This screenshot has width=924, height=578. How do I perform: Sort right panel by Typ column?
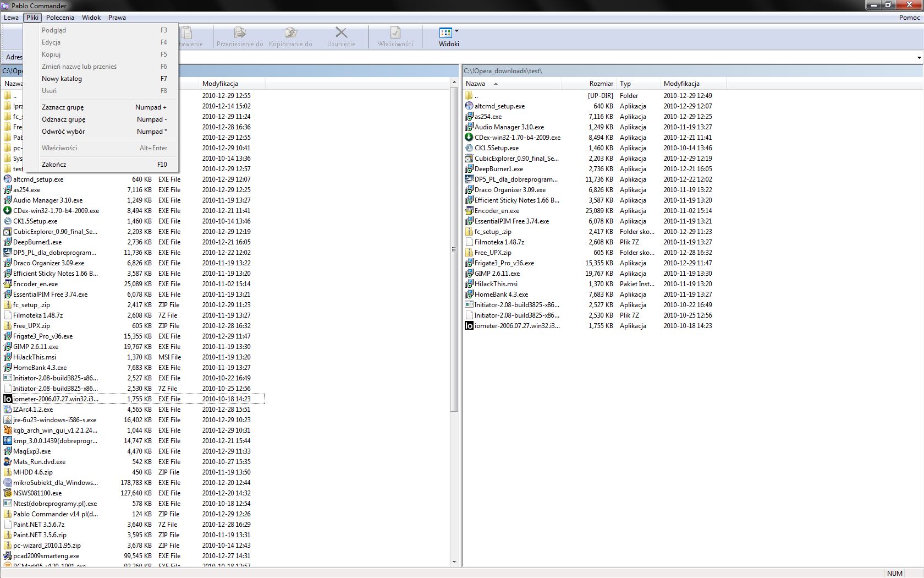pyautogui.click(x=638, y=84)
